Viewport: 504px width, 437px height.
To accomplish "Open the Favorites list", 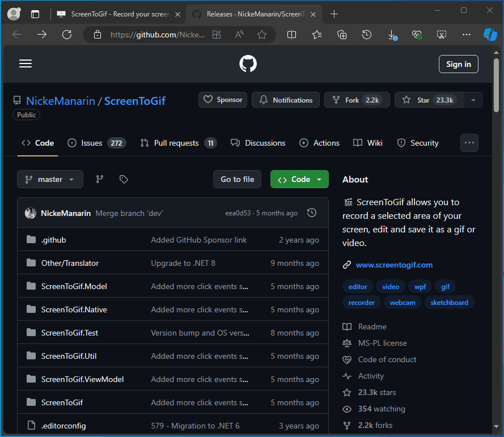I will tap(317, 35).
